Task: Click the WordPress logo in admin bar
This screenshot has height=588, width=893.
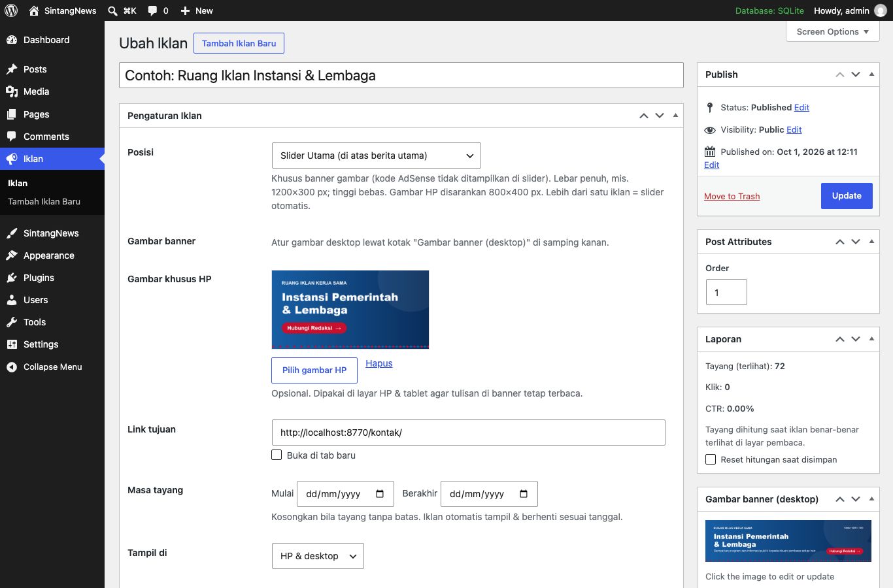Action: pyautogui.click(x=11, y=10)
